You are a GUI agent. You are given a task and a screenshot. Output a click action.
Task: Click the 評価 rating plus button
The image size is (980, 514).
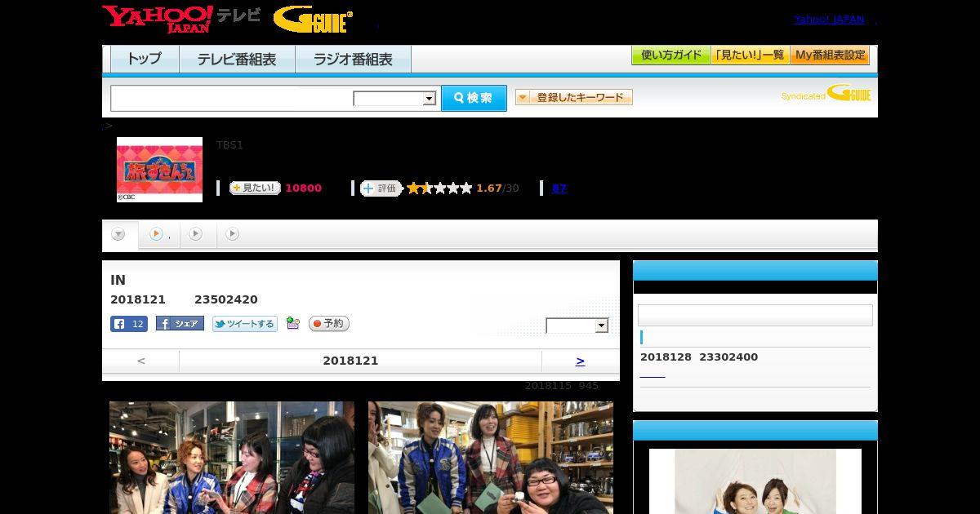pos(381,188)
